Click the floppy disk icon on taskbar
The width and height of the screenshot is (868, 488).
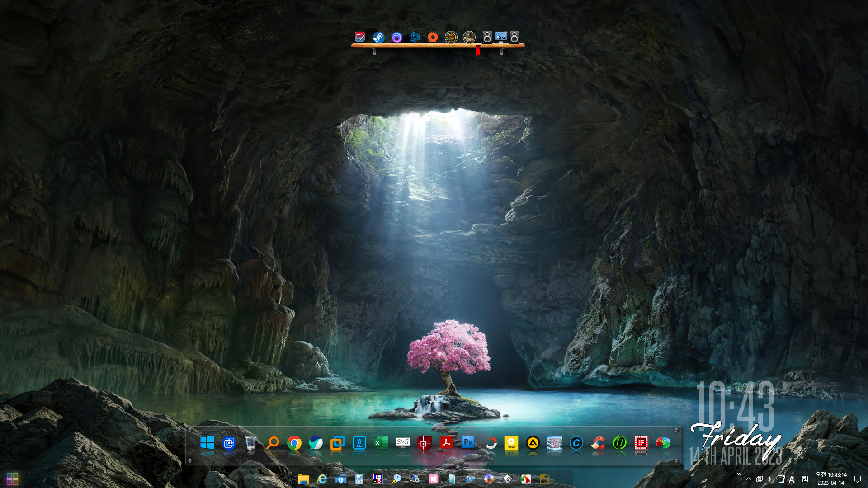coord(508,479)
